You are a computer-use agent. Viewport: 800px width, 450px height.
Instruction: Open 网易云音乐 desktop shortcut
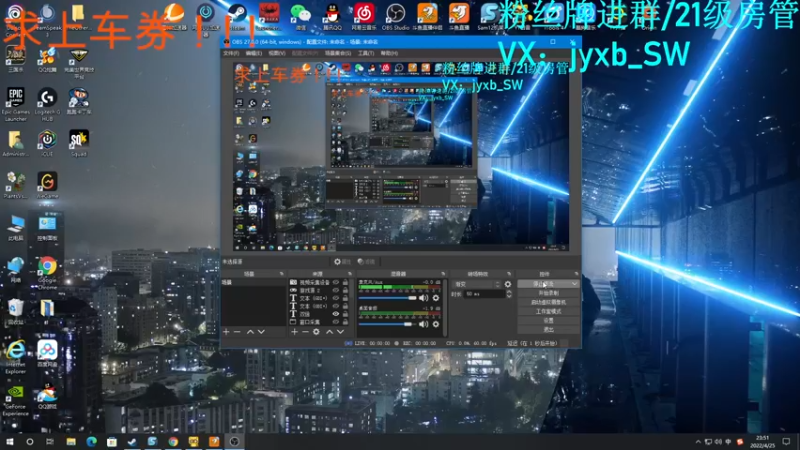(364, 17)
